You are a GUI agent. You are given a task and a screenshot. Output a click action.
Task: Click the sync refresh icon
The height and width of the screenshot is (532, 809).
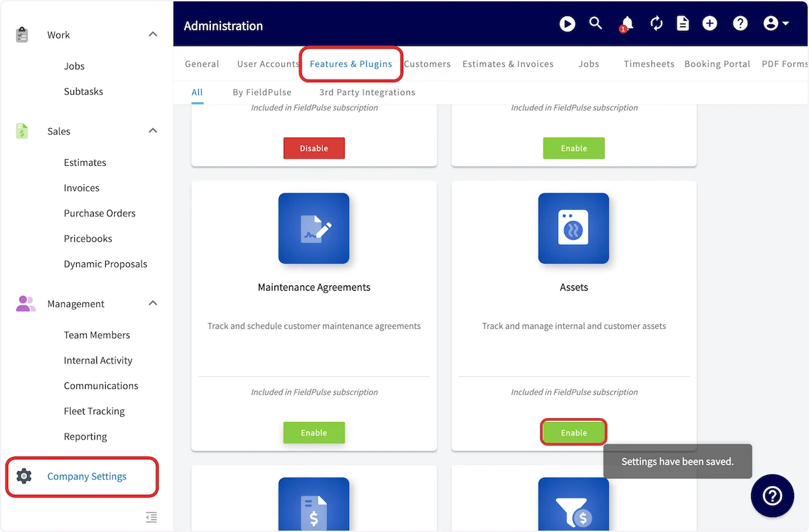coord(657,24)
